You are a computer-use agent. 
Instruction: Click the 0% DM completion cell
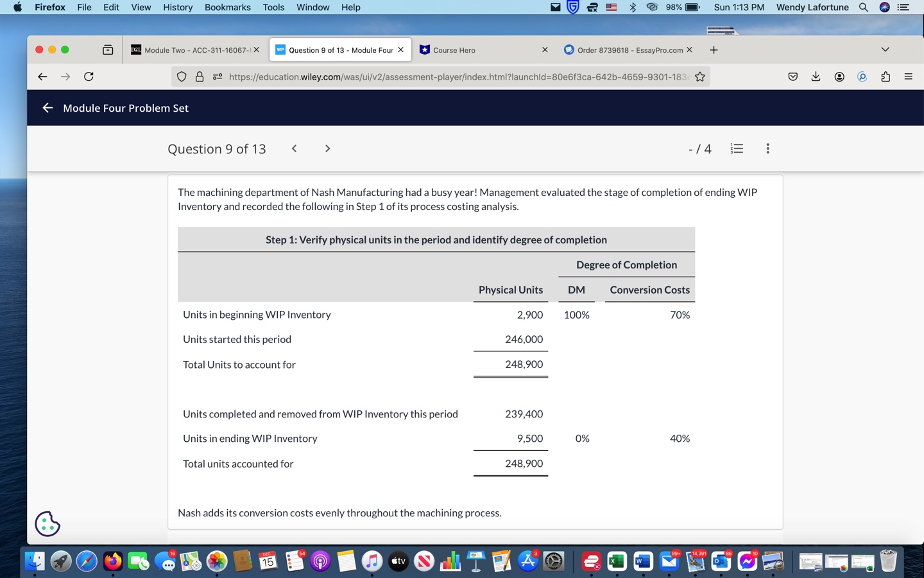[582, 439]
